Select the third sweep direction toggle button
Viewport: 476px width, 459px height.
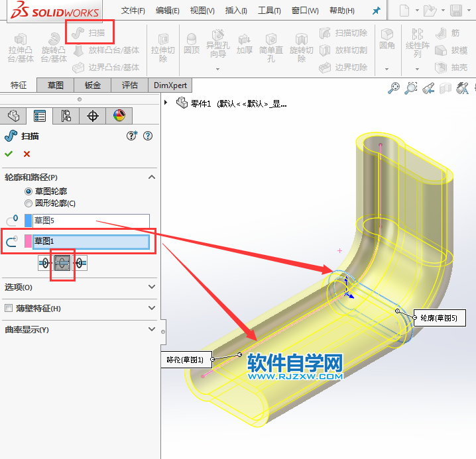(80, 263)
